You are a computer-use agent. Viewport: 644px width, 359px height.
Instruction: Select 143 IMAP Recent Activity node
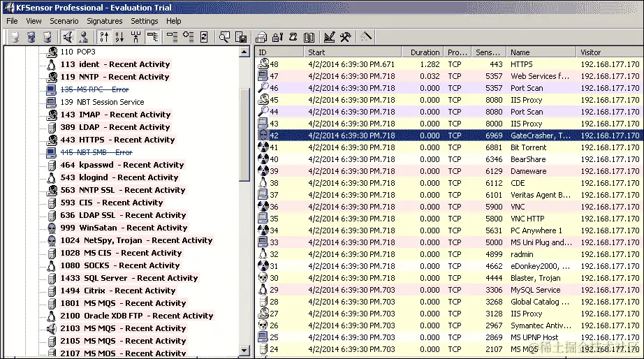(115, 115)
